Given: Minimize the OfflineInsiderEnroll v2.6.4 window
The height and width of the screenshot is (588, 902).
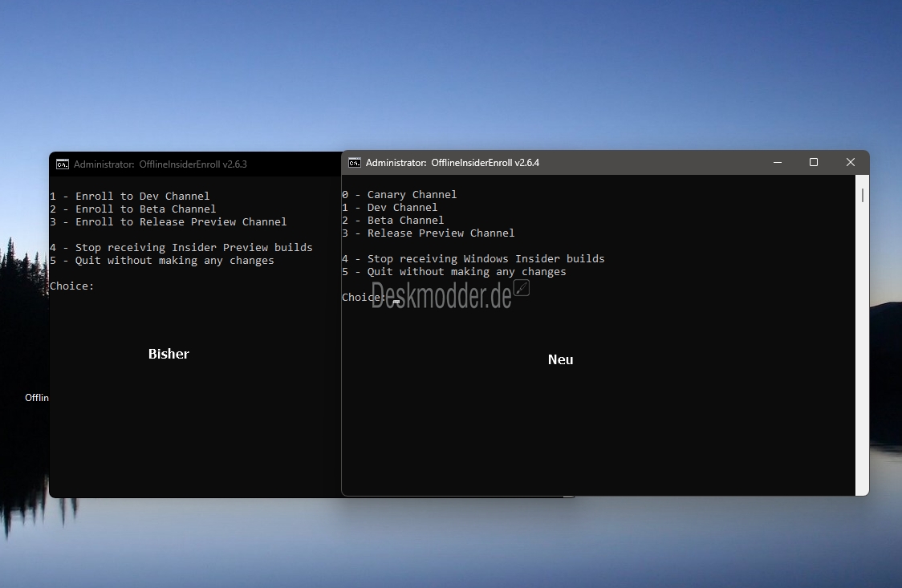Looking at the screenshot, I should [x=777, y=163].
